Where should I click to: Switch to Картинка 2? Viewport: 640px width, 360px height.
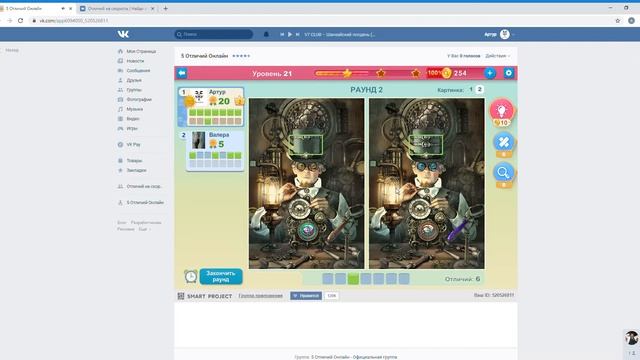point(480,89)
